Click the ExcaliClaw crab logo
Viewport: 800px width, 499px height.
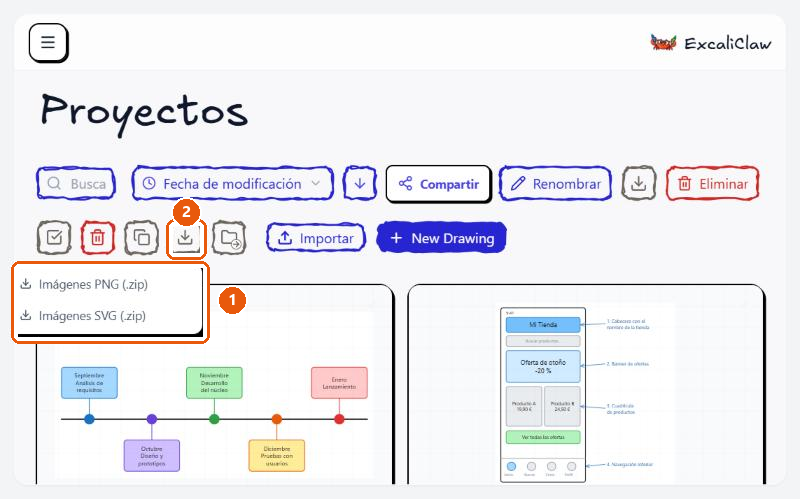(x=663, y=43)
